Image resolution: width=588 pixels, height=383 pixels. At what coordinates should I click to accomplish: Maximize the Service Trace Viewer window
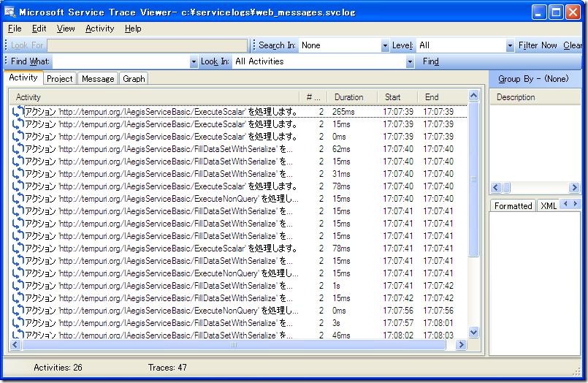pos(556,12)
